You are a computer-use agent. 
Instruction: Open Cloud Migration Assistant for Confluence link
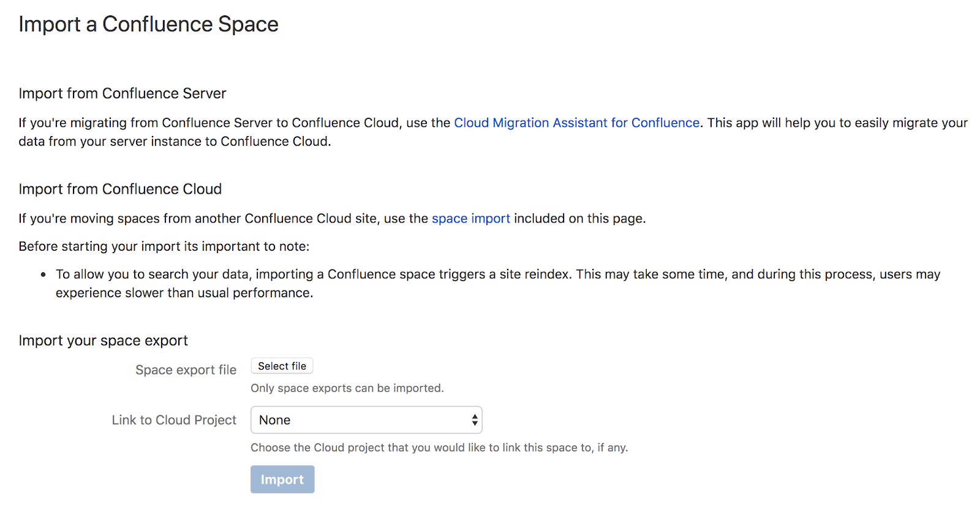[576, 123]
